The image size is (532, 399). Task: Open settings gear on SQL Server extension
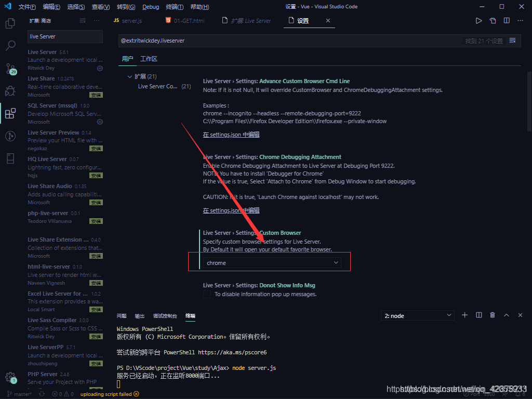coord(100,122)
